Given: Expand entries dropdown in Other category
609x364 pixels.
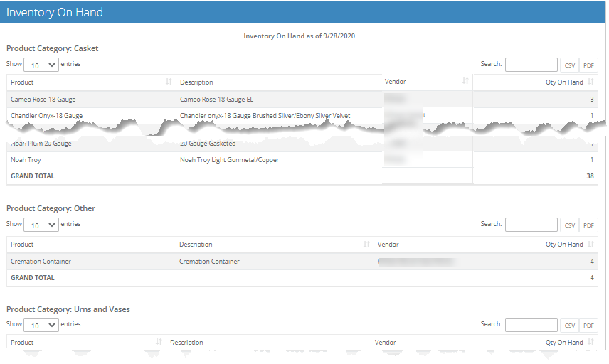Looking at the screenshot, I should pos(42,225).
